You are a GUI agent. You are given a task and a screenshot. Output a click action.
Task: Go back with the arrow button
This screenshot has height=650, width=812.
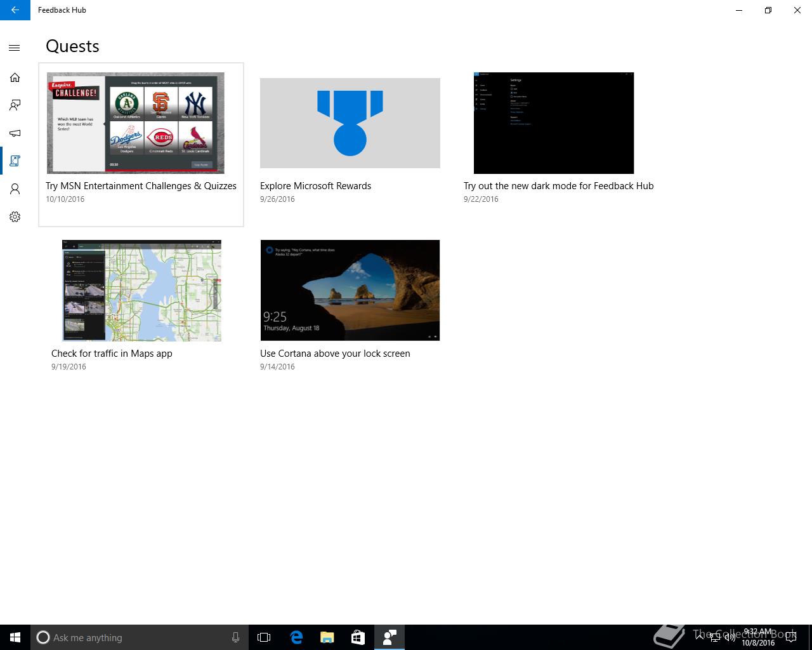pos(15,10)
